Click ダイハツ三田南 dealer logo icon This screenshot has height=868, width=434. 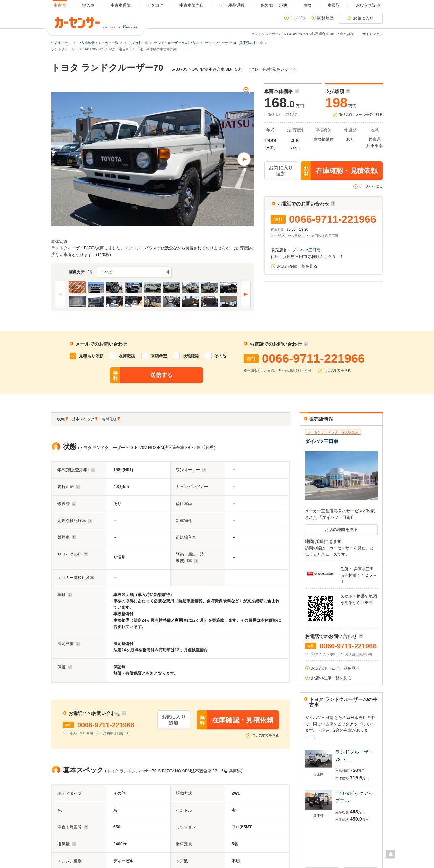[320, 574]
